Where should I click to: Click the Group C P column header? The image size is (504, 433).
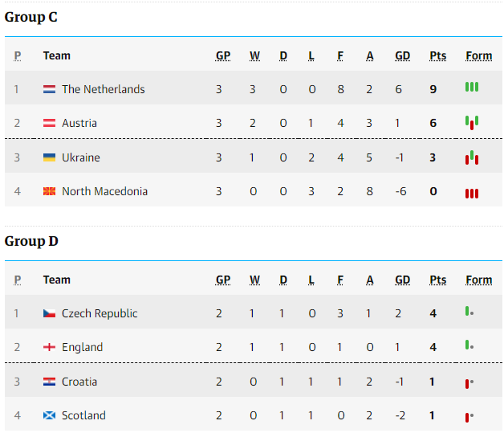18,55
